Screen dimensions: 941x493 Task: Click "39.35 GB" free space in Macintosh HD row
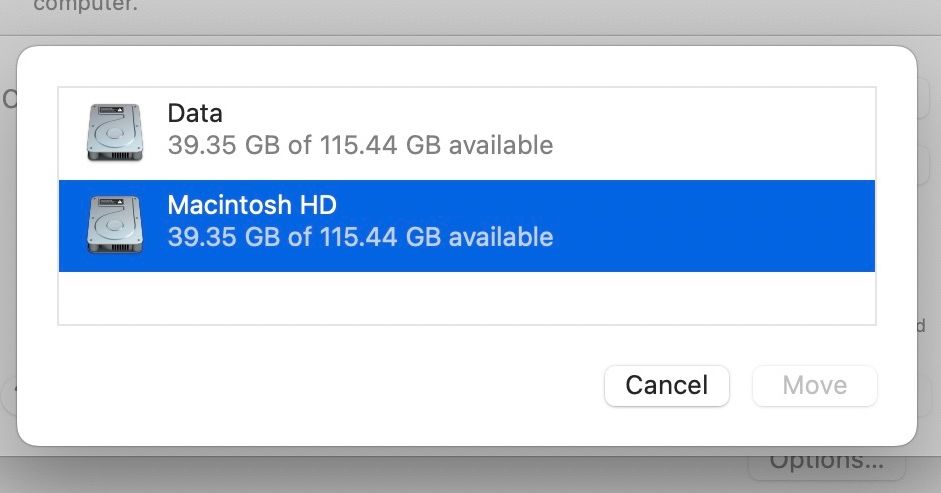coord(223,238)
